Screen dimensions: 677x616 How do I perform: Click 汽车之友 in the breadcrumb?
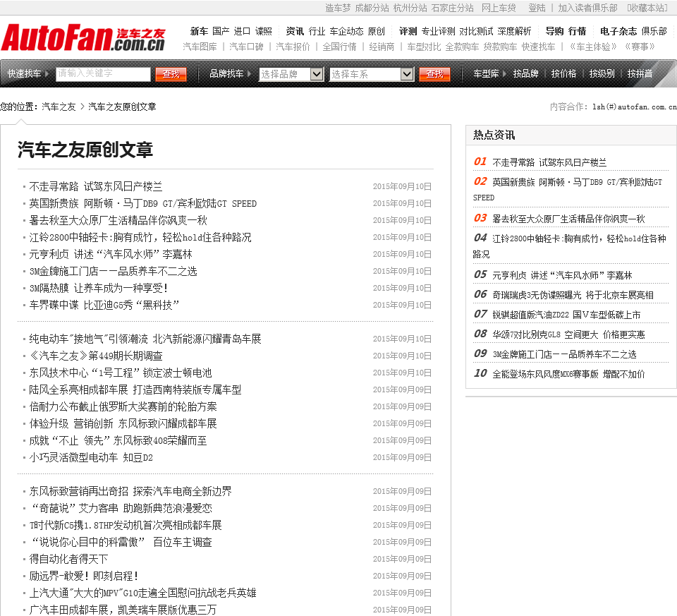coord(59,107)
